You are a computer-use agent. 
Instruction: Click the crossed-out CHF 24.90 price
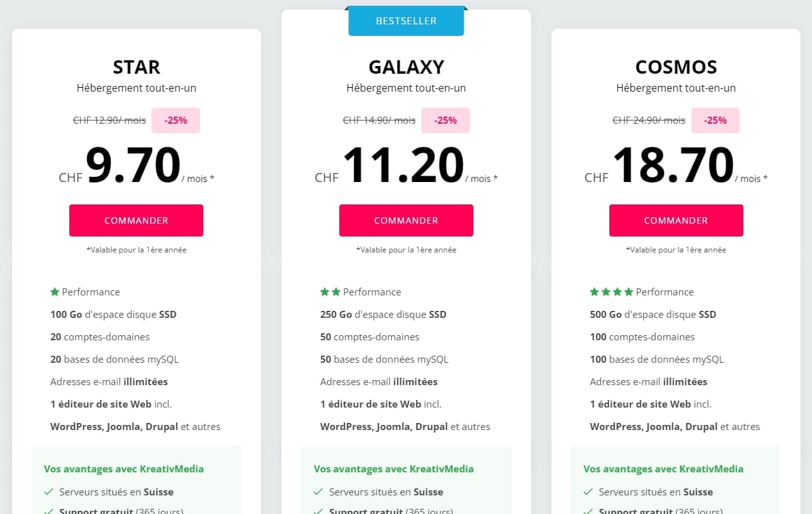648,120
